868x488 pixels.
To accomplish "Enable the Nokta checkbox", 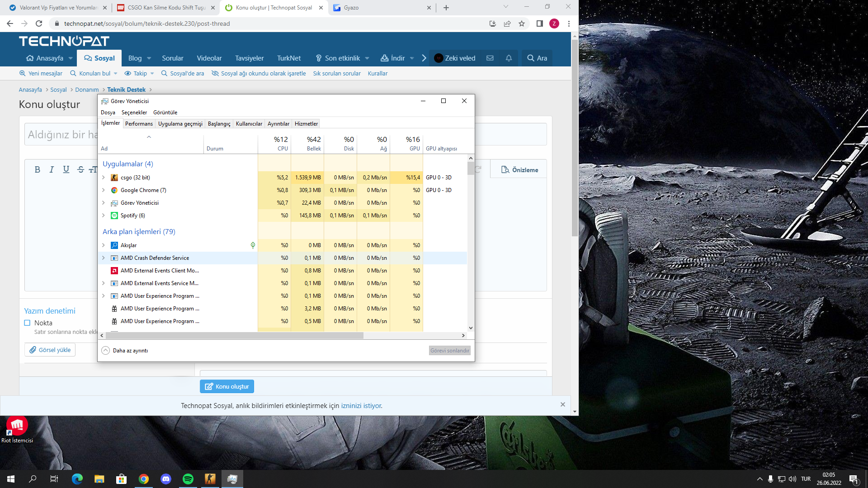I will (28, 323).
